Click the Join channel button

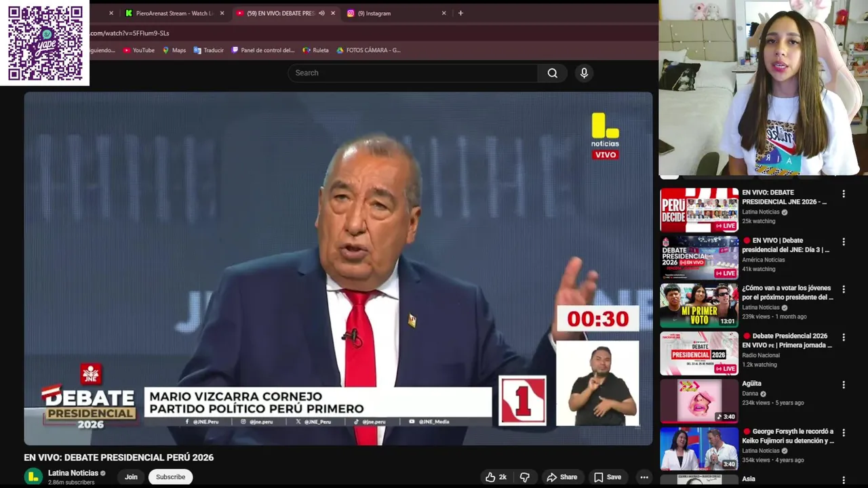click(x=131, y=477)
